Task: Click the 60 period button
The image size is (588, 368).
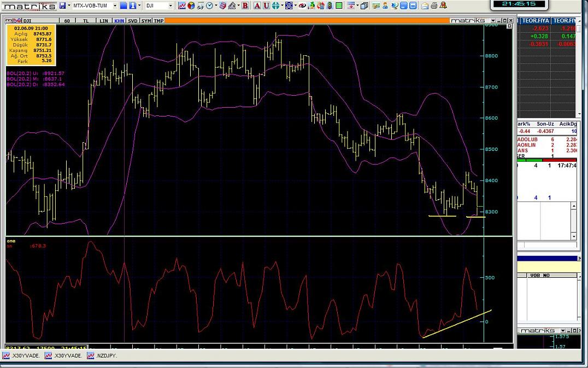Action: (67, 21)
